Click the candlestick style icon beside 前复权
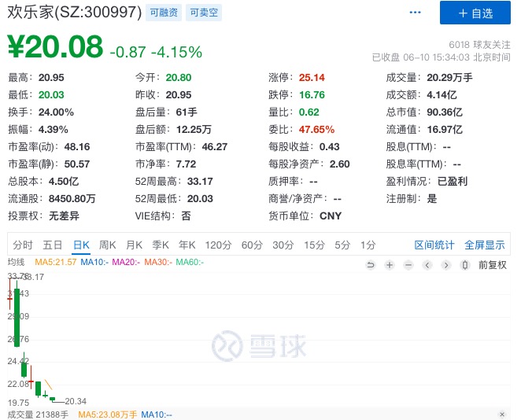 [465, 265]
